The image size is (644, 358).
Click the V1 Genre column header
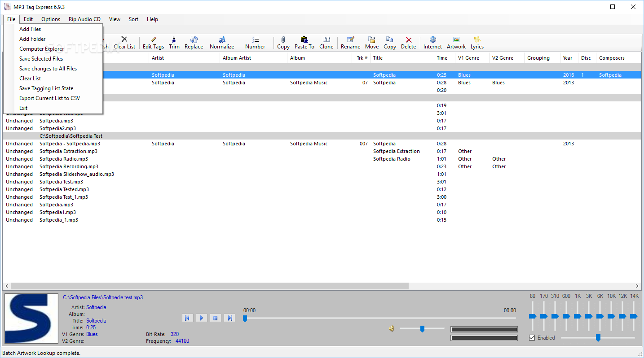[472, 58]
